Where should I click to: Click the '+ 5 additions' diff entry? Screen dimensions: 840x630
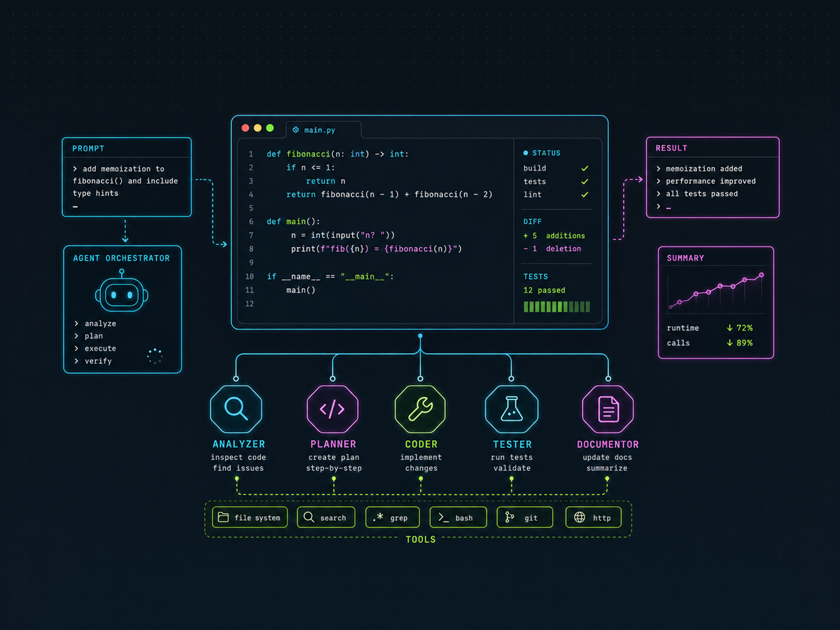click(554, 236)
